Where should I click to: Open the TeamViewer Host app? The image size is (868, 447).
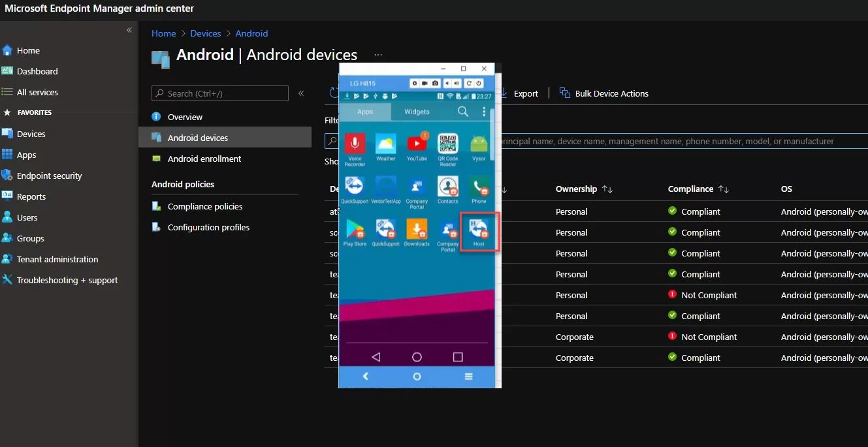click(479, 228)
